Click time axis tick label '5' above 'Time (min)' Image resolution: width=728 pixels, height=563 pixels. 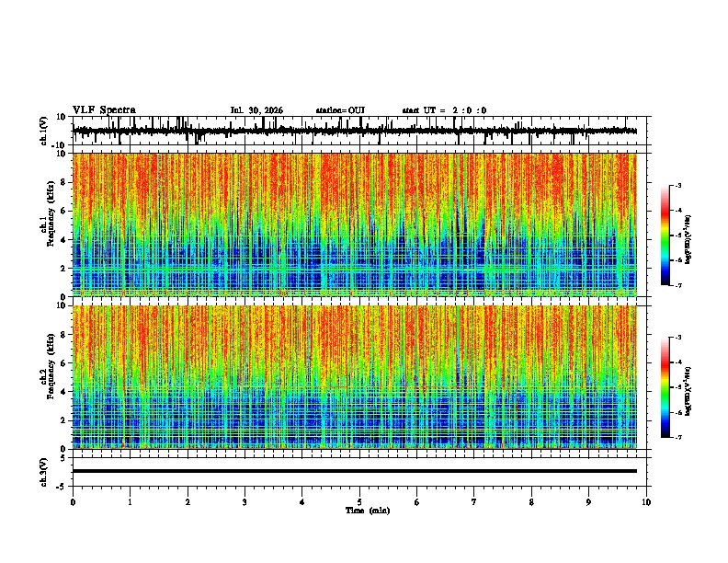point(359,502)
